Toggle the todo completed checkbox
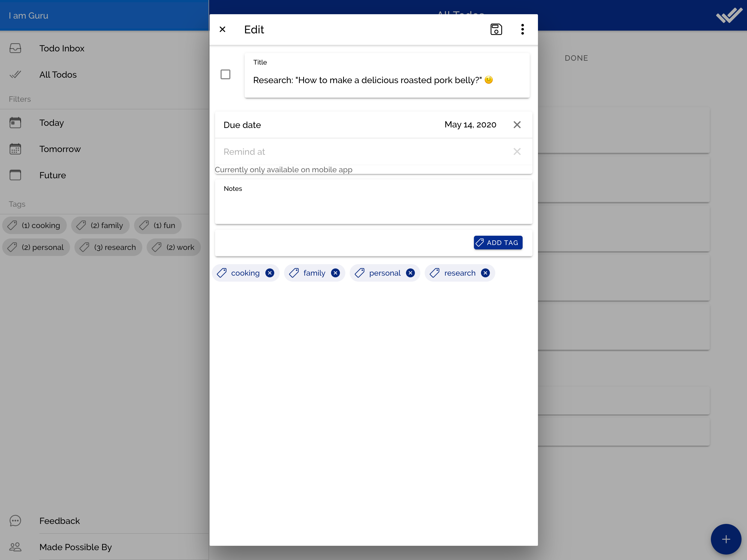 point(225,74)
